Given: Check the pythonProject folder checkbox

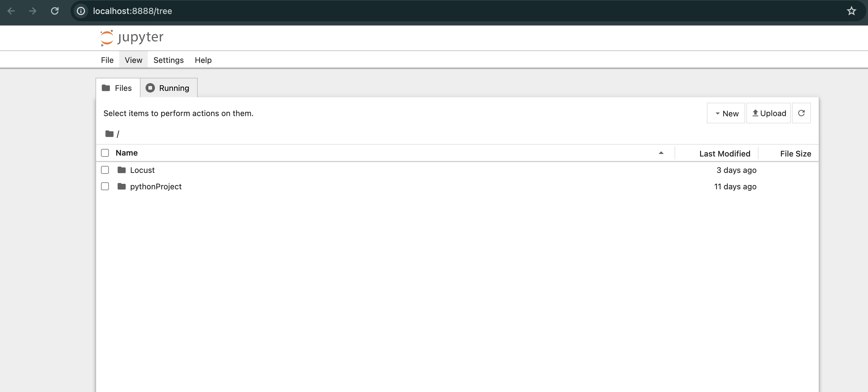Looking at the screenshot, I should [x=105, y=186].
